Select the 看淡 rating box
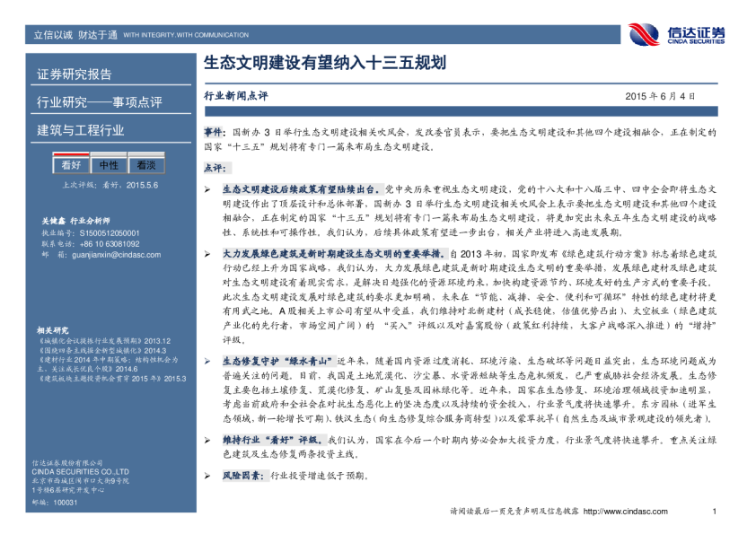756x534 pixels. (146, 164)
